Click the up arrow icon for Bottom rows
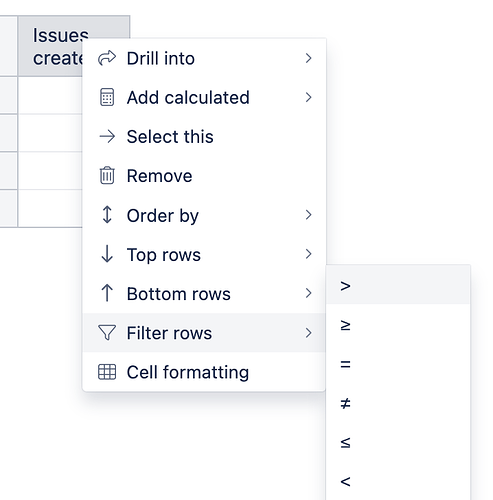The width and height of the screenshot is (493, 500). point(107,293)
